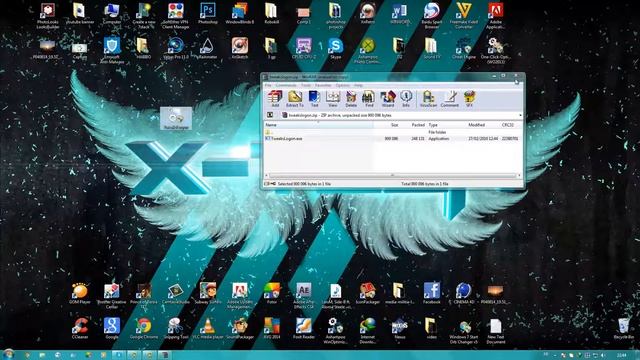
Task: Open the WinRAR Wizard
Action: (x=388, y=99)
